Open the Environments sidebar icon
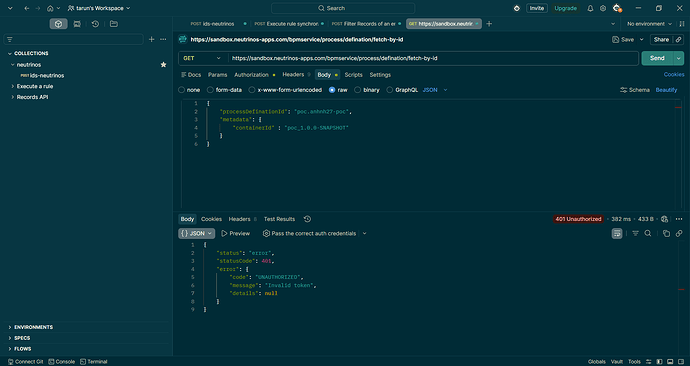 (x=77, y=24)
